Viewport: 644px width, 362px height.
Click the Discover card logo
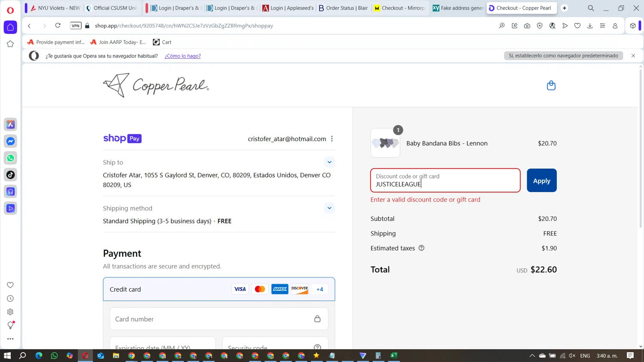click(x=300, y=289)
